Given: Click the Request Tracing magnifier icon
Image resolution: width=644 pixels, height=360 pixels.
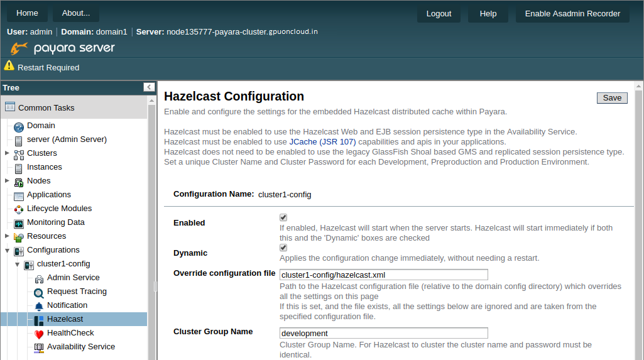Looking at the screenshot, I should pos(39,292).
